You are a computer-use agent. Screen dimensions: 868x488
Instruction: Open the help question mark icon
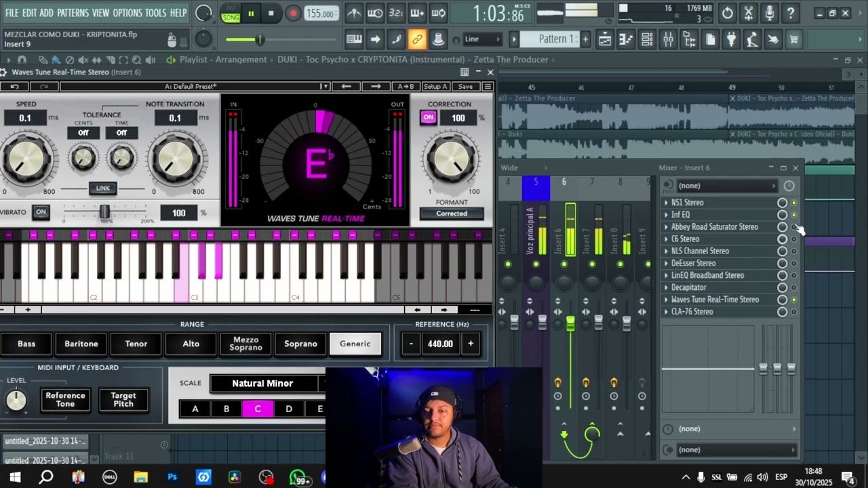point(790,13)
